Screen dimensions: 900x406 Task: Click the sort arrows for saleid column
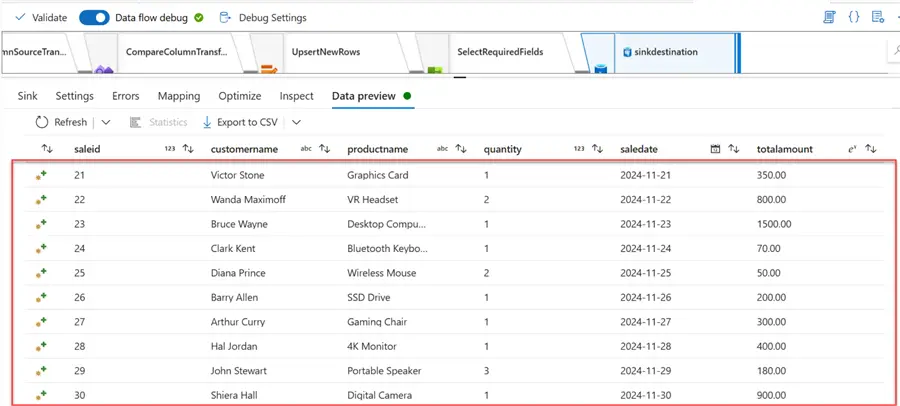point(47,149)
